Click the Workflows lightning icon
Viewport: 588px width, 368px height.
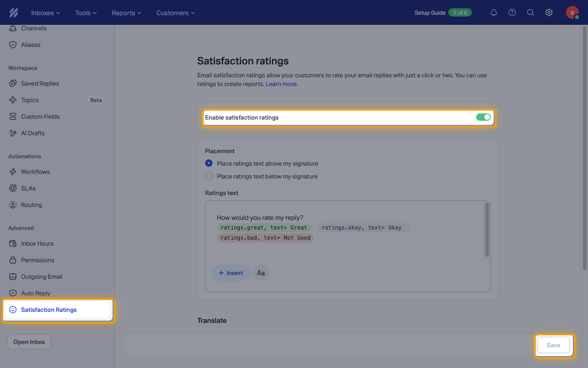point(13,172)
